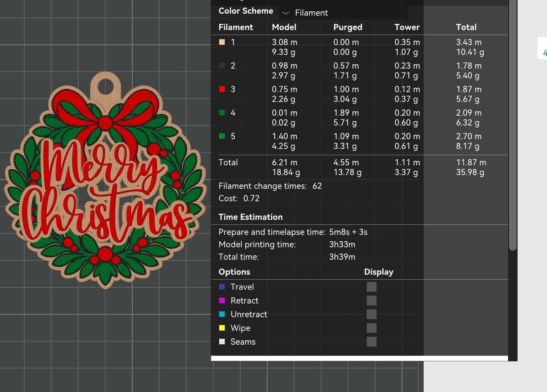Click filament 3 tower 0.37 g

coord(406,99)
